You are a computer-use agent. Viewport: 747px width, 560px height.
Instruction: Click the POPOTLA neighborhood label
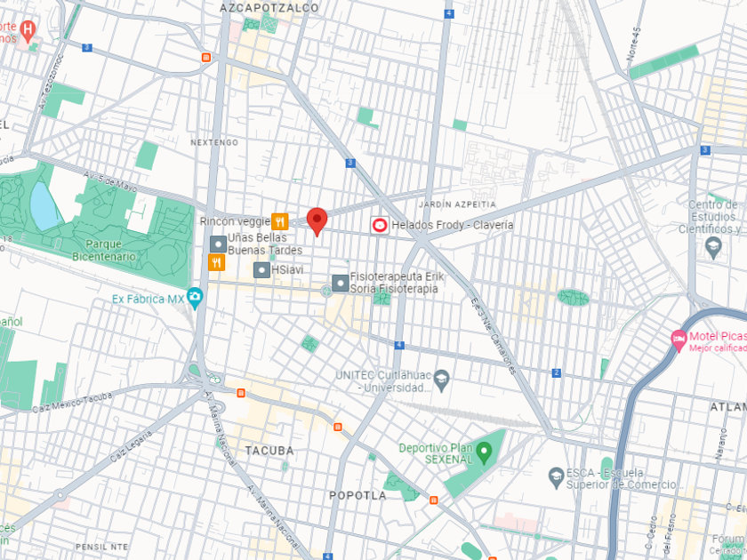point(357,496)
